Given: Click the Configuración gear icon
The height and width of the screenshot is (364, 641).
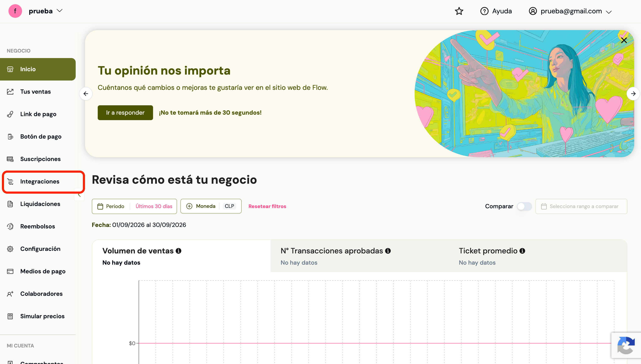Looking at the screenshot, I should [x=10, y=249].
